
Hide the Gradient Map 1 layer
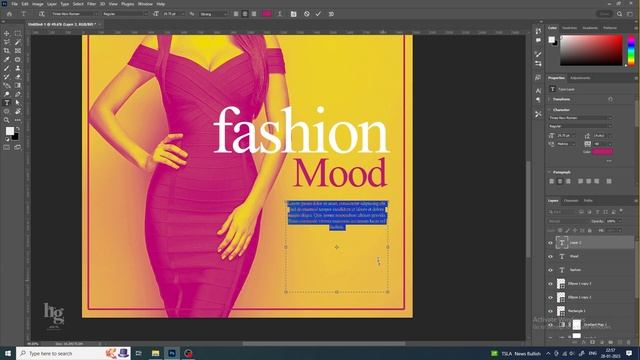coord(550,325)
